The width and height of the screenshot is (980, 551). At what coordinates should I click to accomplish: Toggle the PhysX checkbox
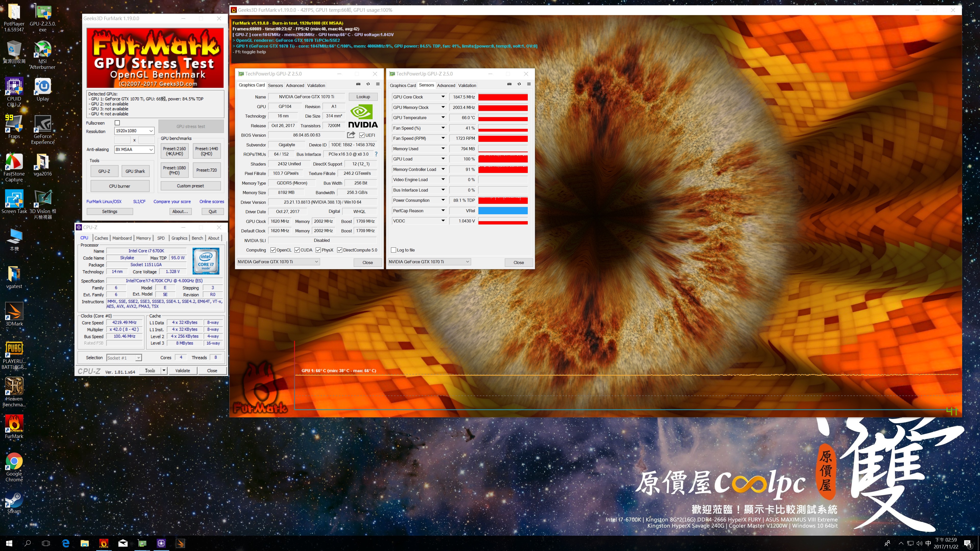point(318,250)
